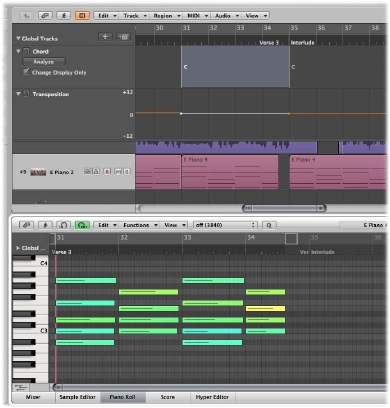Collapse the Global Tracks disclosure triangle
390x408 pixels.
[18, 38]
